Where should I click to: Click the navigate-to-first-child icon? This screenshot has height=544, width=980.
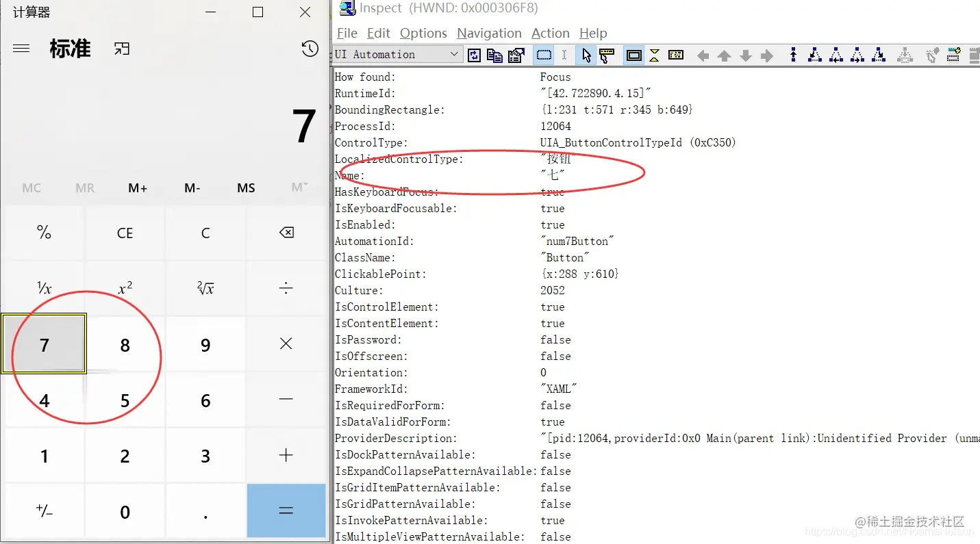pyautogui.click(x=815, y=55)
